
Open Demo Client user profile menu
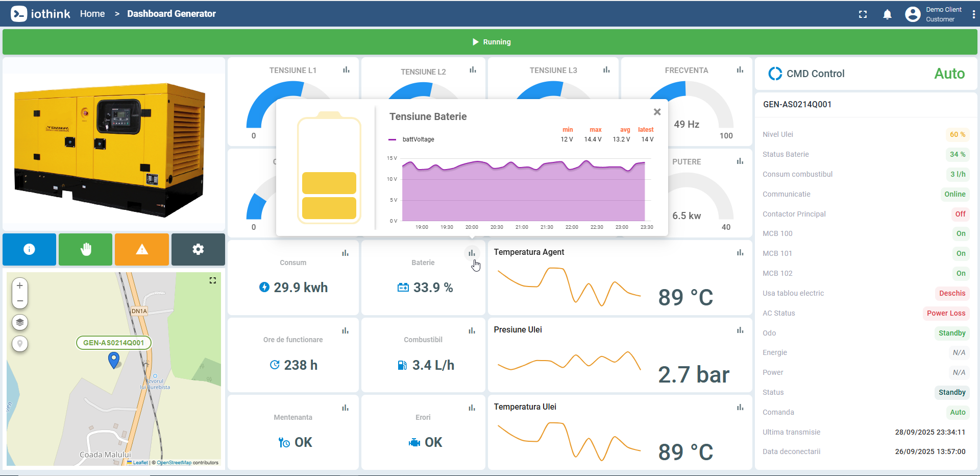coord(934,14)
